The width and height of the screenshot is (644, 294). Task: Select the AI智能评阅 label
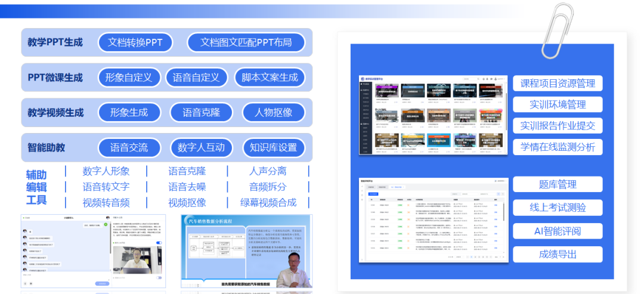tap(557, 231)
